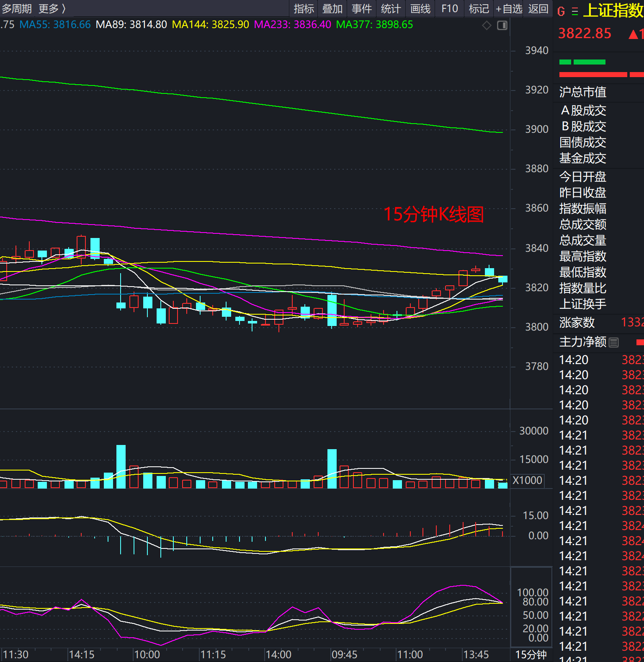Click the 3900 price axis label
Viewport: 644px width, 662px height.
pyautogui.click(x=537, y=129)
